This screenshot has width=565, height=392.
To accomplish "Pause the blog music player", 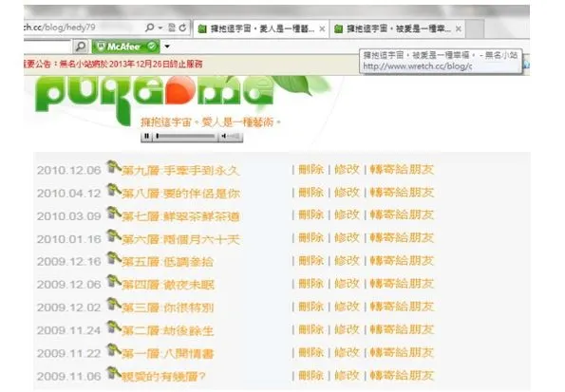I will tap(146, 136).
